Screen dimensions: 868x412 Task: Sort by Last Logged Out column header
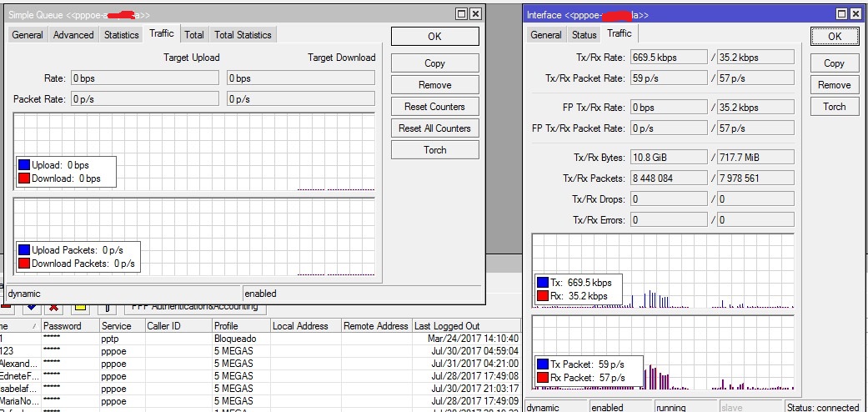point(467,326)
